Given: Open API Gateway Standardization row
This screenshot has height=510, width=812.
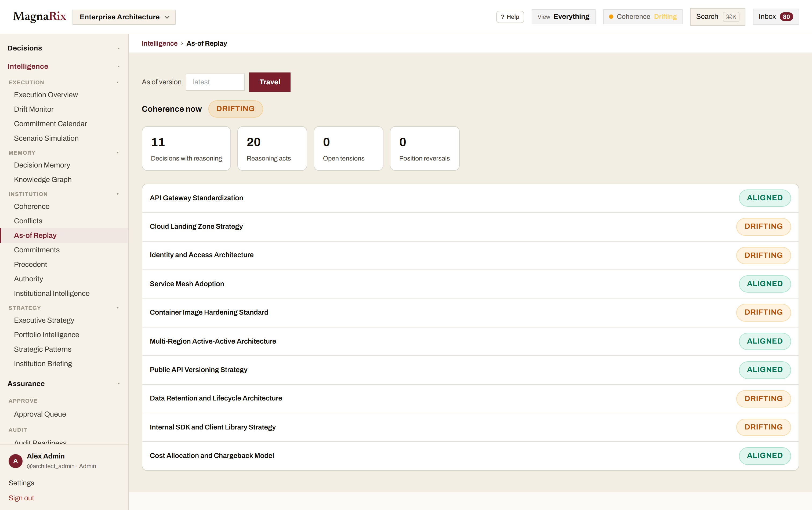Looking at the screenshot, I should point(470,198).
